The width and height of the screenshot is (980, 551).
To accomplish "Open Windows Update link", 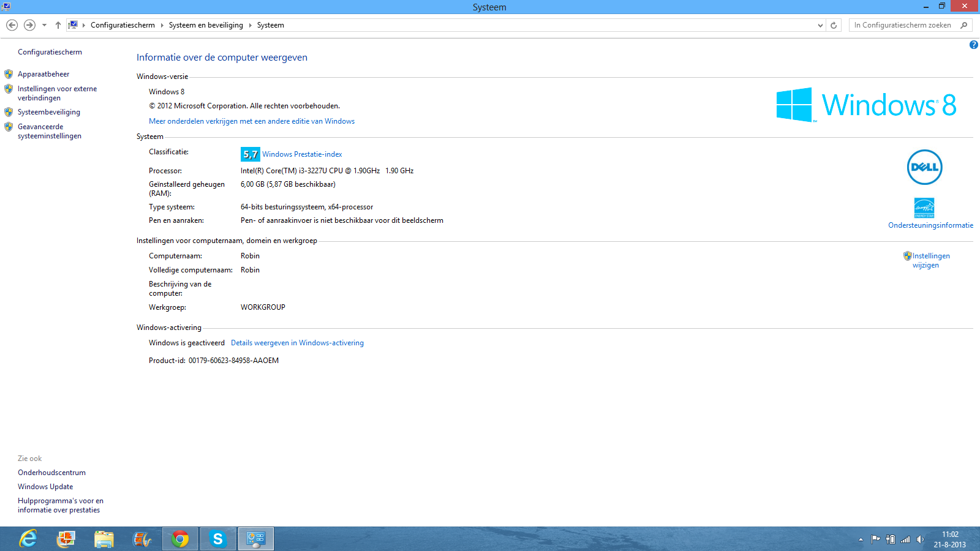I will (x=45, y=487).
